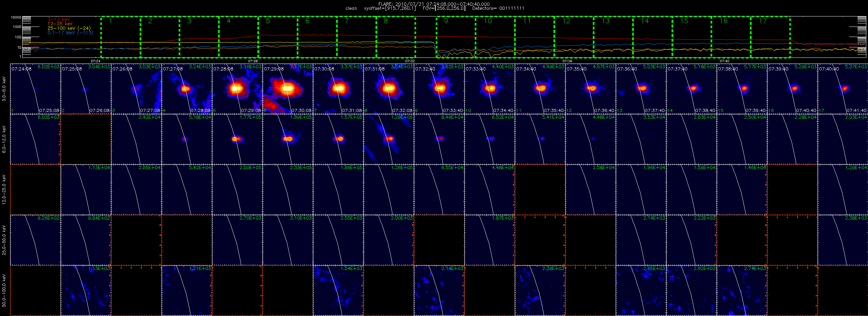This screenshot has width=868, height=316.
Task: Open the 6.0-12.0 keV image labeled 1.29E+05
Action: click(x=389, y=139)
